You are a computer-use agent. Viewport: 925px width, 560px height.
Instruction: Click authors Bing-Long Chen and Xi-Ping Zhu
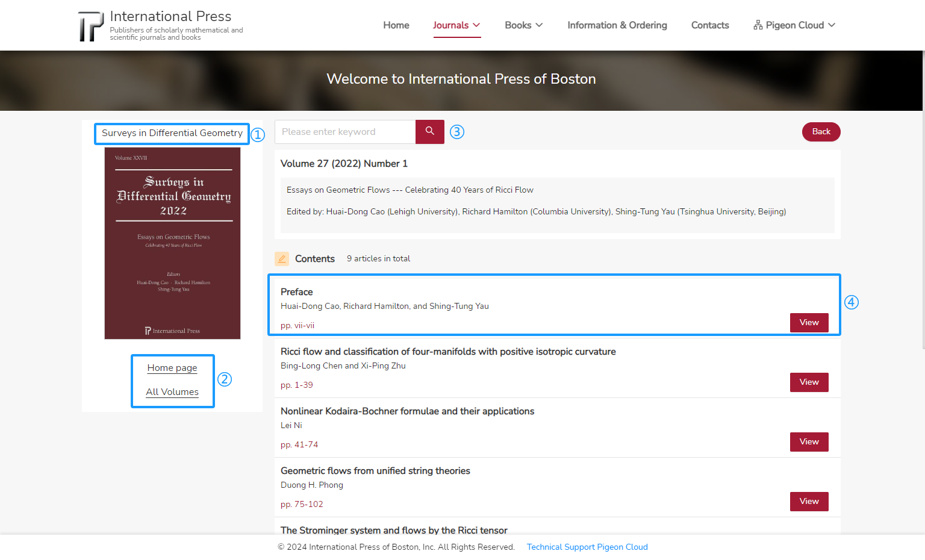[x=343, y=366]
